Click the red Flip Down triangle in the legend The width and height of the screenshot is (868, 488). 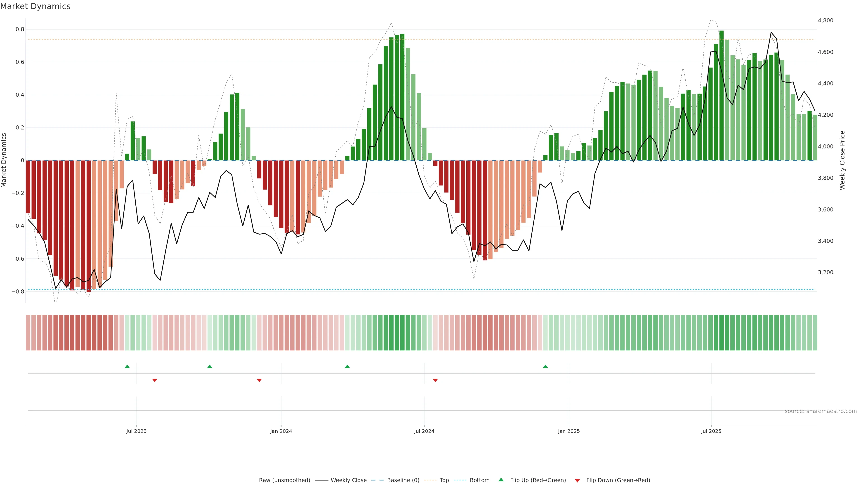click(577, 480)
